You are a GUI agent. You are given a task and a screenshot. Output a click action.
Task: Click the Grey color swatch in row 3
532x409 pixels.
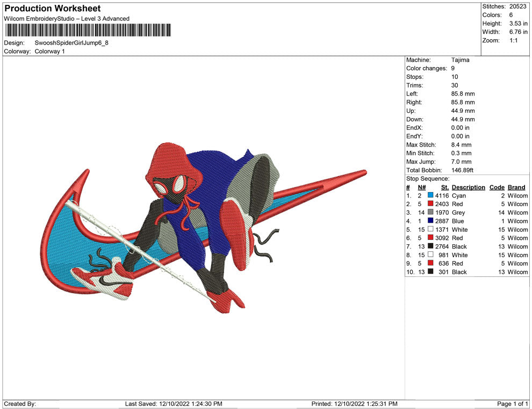tap(430, 212)
